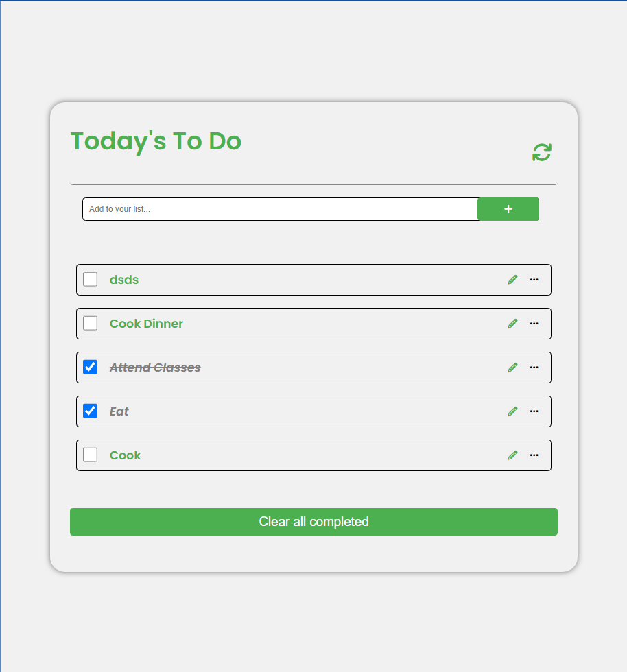Click the edit pencil for Cook Dinner

click(x=512, y=323)
